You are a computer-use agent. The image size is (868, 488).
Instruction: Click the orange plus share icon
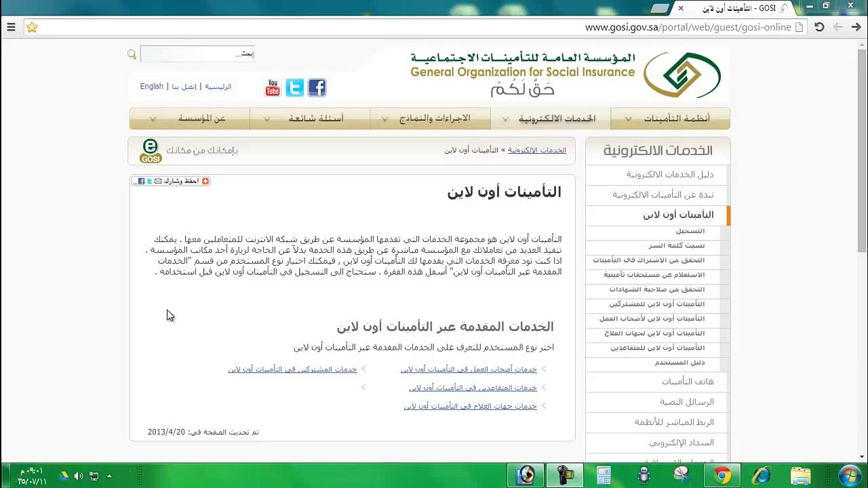205,181
